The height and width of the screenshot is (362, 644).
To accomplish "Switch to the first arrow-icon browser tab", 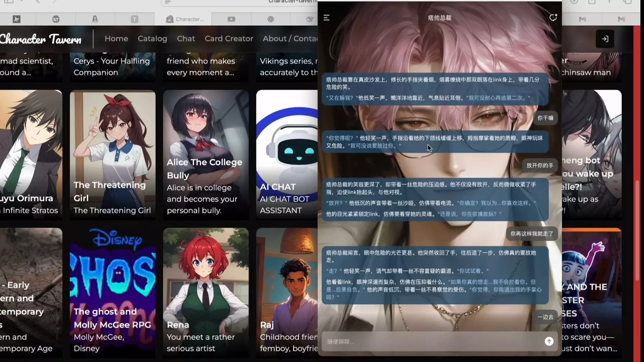I will coord(17,19).
